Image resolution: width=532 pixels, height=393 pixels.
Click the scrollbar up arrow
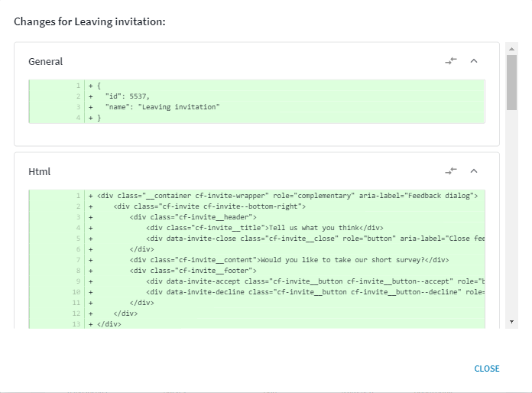pos(511,49)
